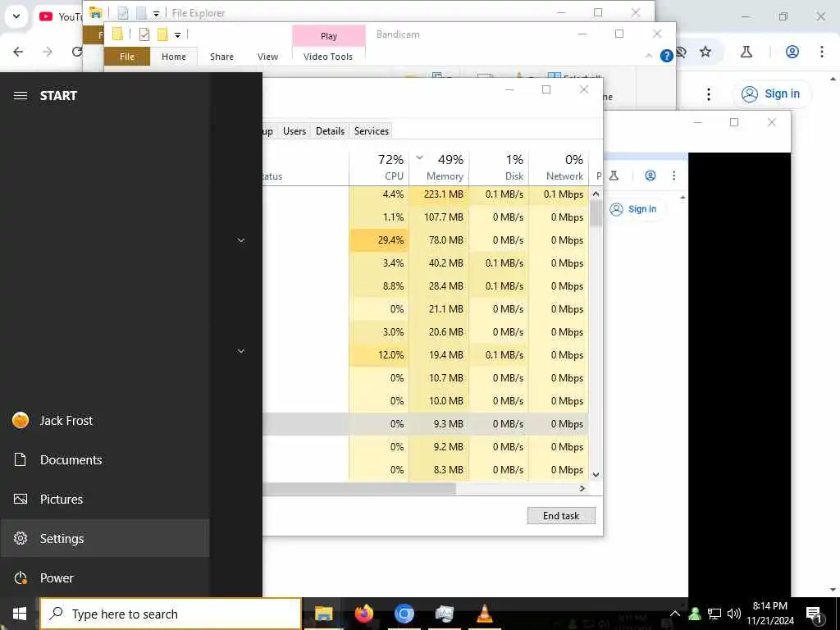Open quick access dropdown in File Explorer window
This screenshot has height=630, width=840.
coord(156,13)
